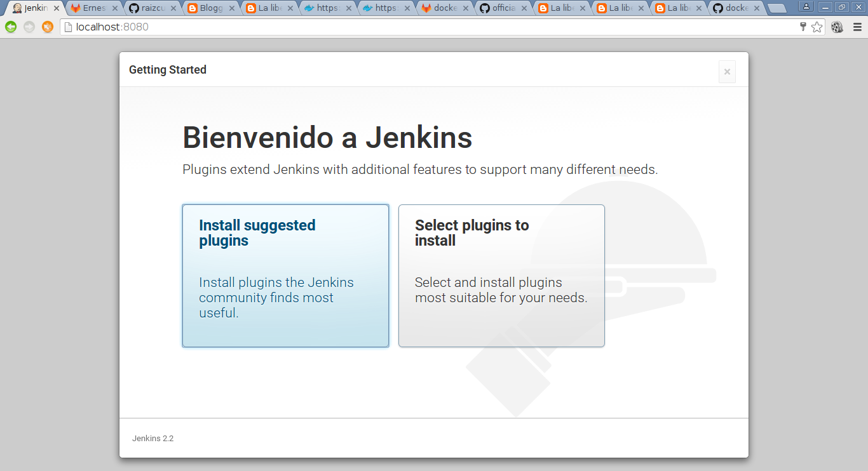Click the film reel extension icon
The width and height of the screenshot is (868, 471).
coord(837,27)
